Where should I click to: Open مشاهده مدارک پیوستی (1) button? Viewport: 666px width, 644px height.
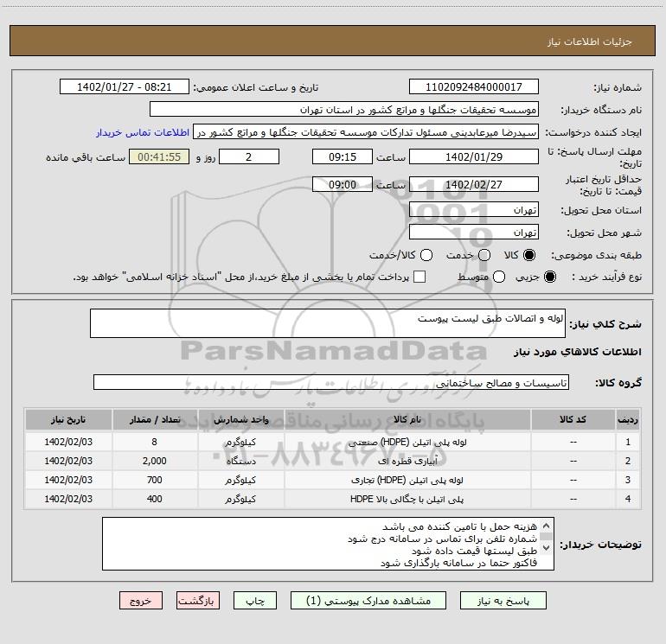[x=368, y=601]
